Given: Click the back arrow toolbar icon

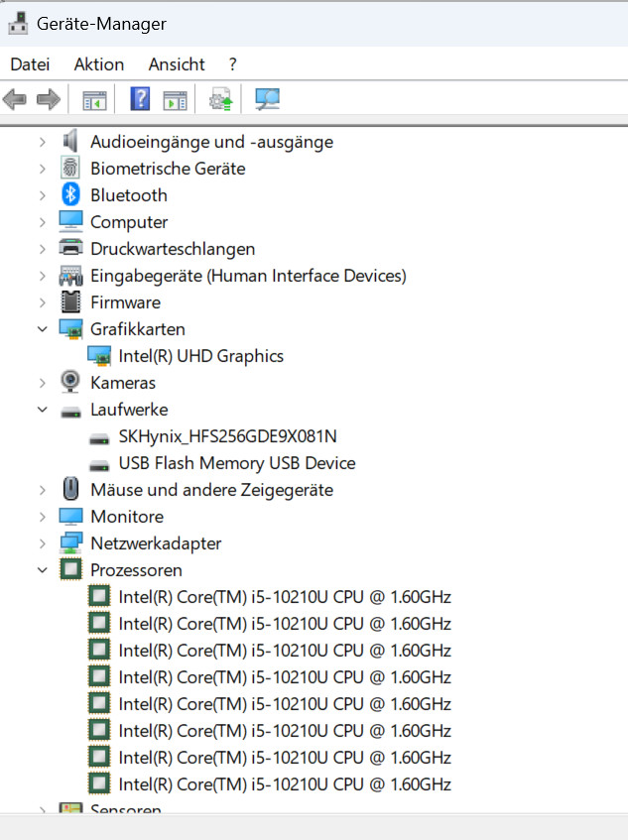Looking at the screenshot, I should (15, 99).
